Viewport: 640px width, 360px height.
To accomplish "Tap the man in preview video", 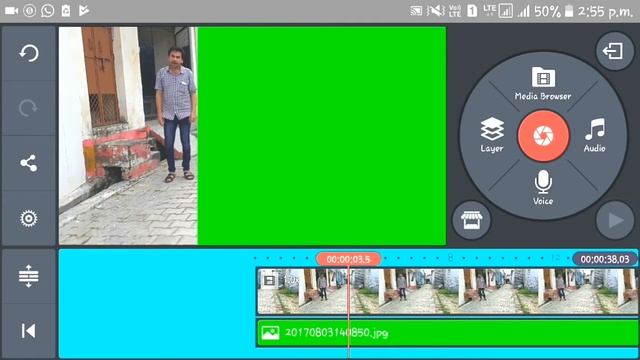I will [x=176, y=114].
